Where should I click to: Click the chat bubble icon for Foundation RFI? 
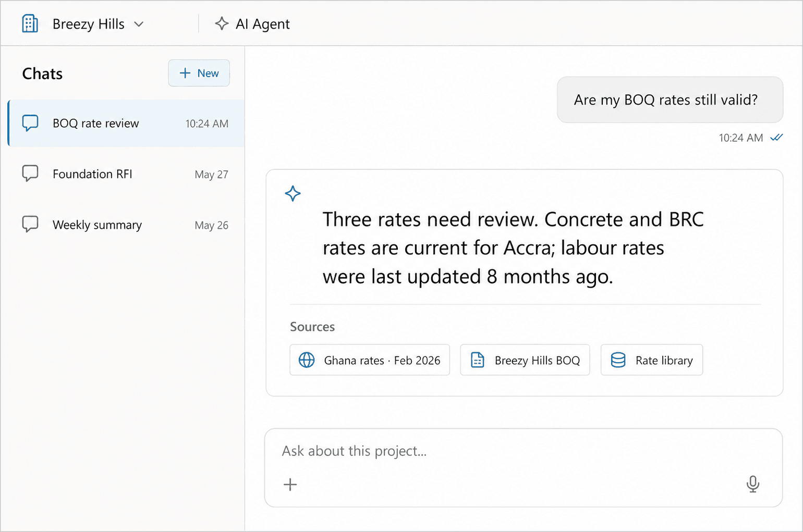(x=30, y=174)
